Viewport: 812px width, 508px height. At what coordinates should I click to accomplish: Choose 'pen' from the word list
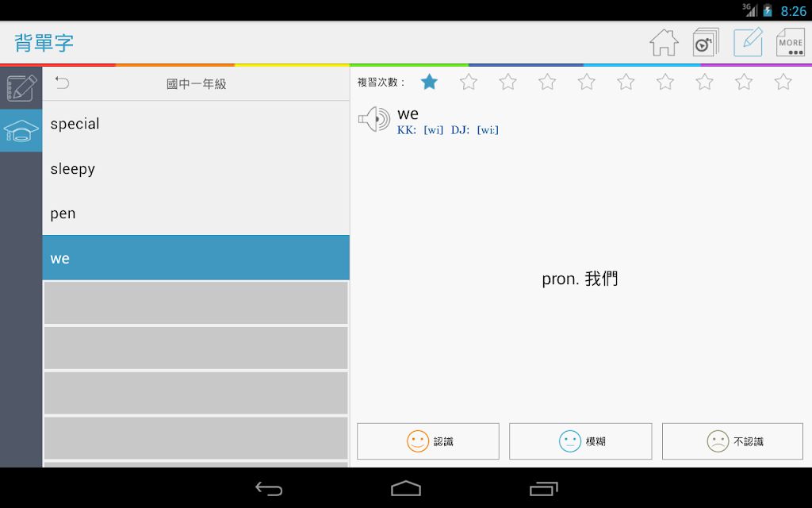(x=196, y=214)
